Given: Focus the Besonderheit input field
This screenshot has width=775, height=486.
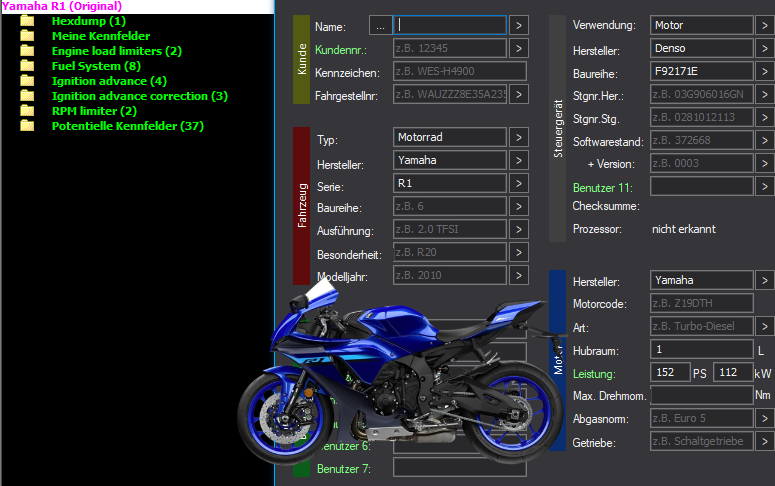Looking at the screenshot, I should 450,252.
